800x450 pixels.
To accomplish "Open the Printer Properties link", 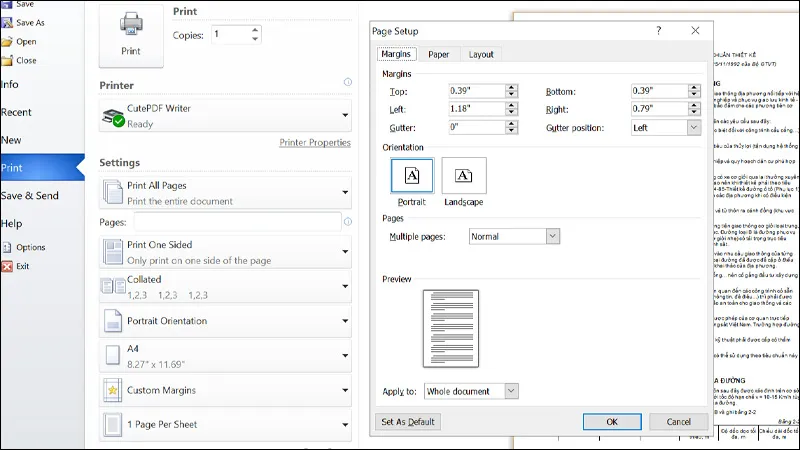I will tap(314, 143).
